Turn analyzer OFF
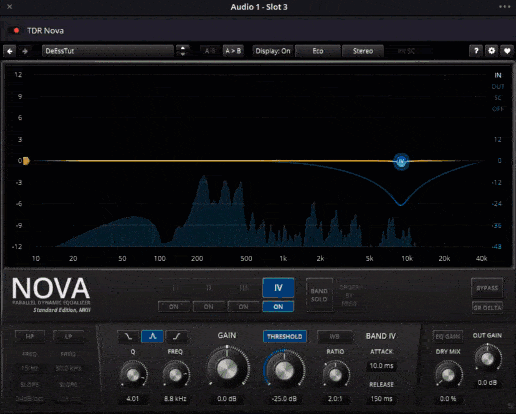This screenshot has width=516, height=414. pyautogui.click(x=498, y=109)
